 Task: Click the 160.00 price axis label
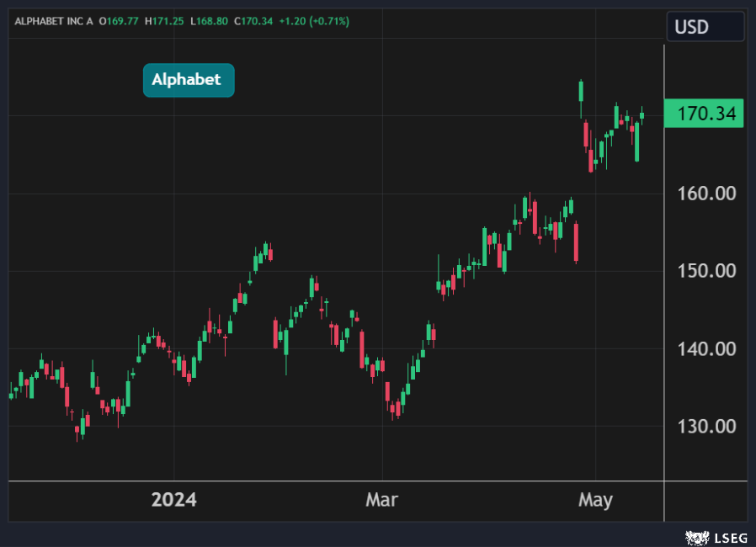click(x=706, y=194)
